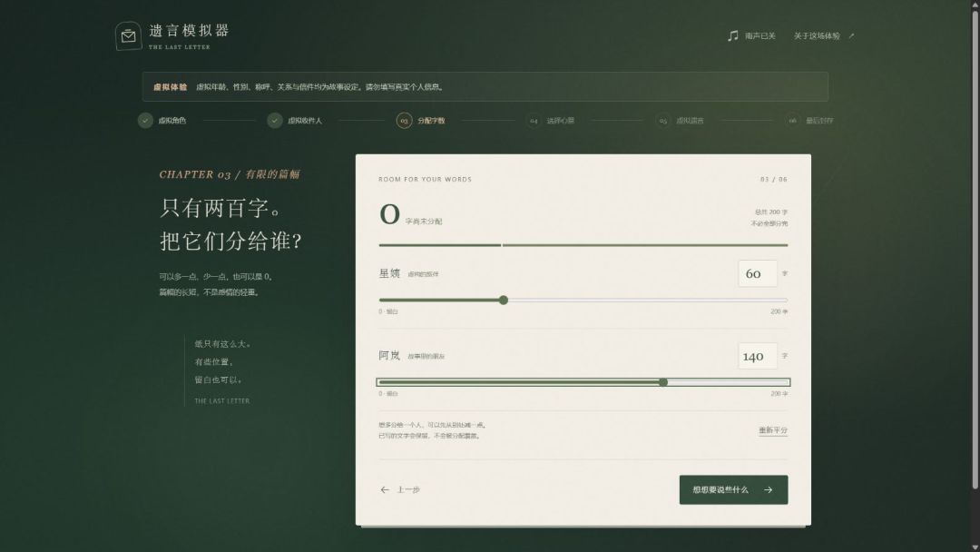Click slider handle for 星姨
This screenshot has height=552, width=980.
click(503, 301)
